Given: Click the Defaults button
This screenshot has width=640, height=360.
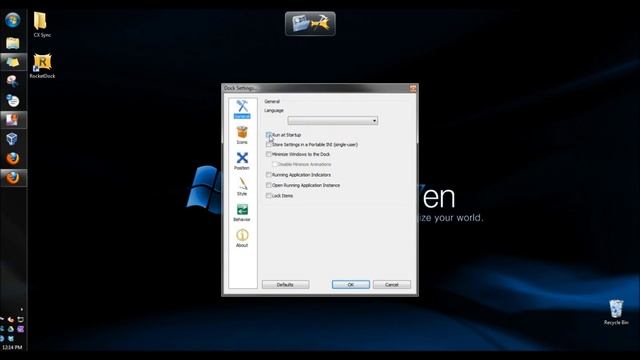Looking at the screenshot, I should [x=285, y=284].
